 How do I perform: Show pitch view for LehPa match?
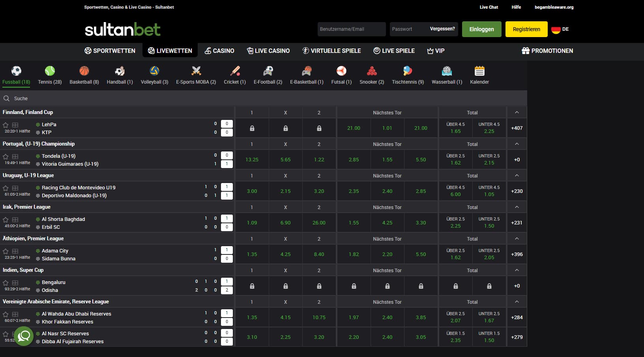pyautogui.click(x=15, y=125)
